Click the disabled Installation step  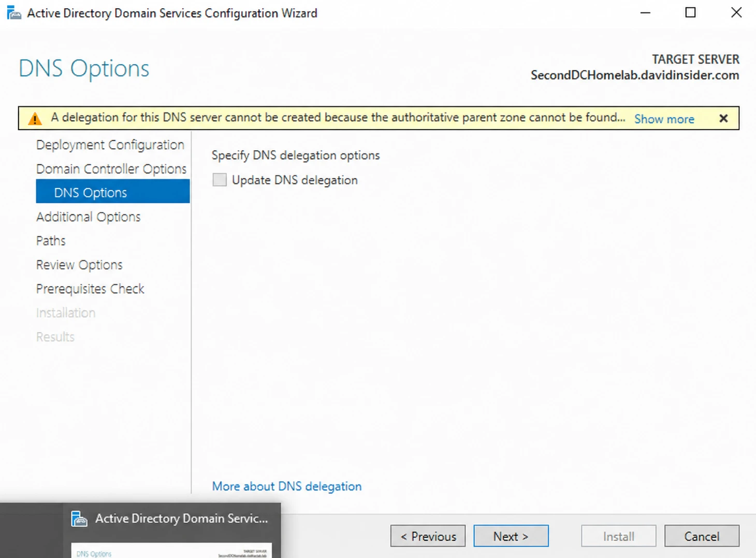click(x=66, y=312)
